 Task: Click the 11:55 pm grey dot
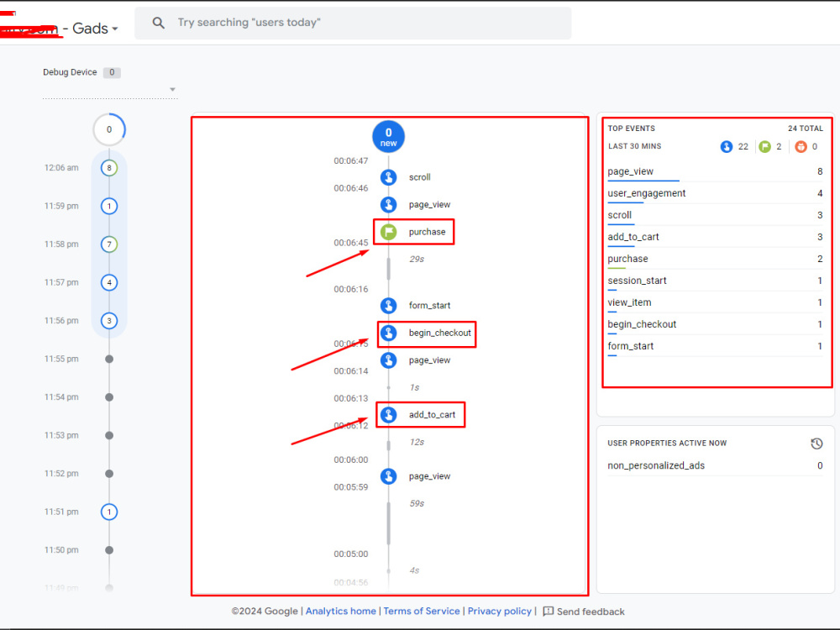[x=109, y=359]
